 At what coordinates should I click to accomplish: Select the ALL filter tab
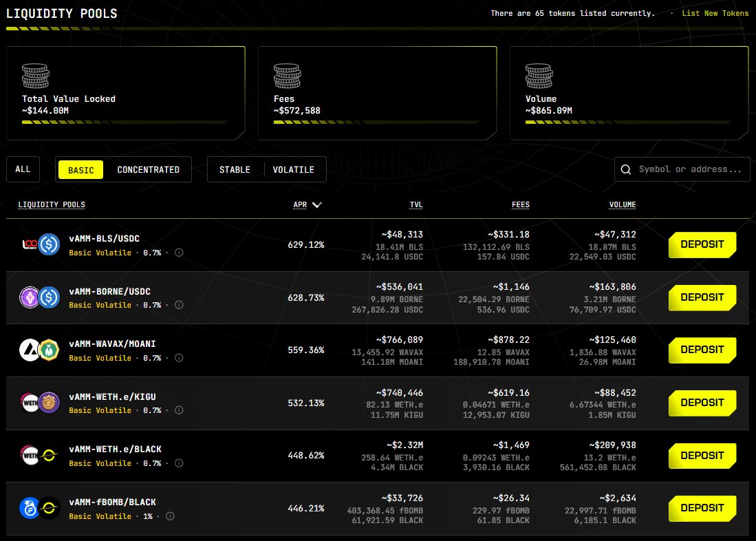23,169
